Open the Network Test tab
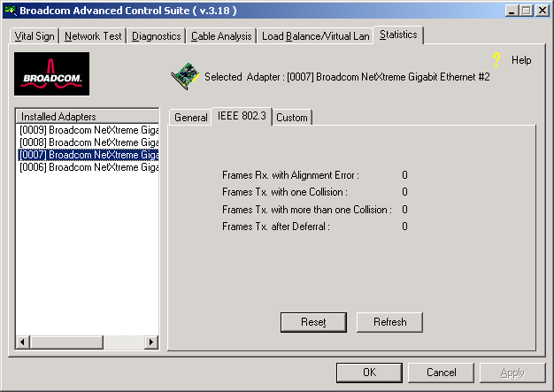The image size is (554, 392). pyautogui.click(x=93, y=36)
